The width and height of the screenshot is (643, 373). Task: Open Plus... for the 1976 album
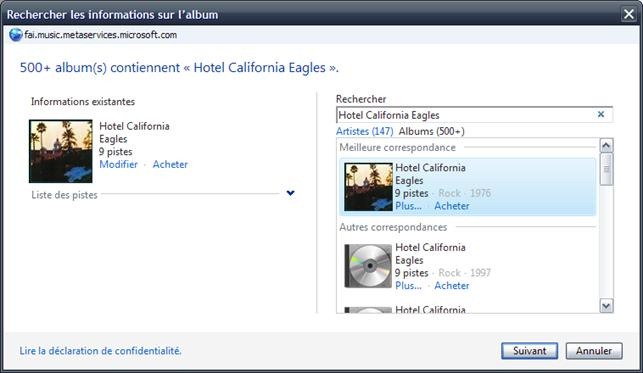[408, 206]
